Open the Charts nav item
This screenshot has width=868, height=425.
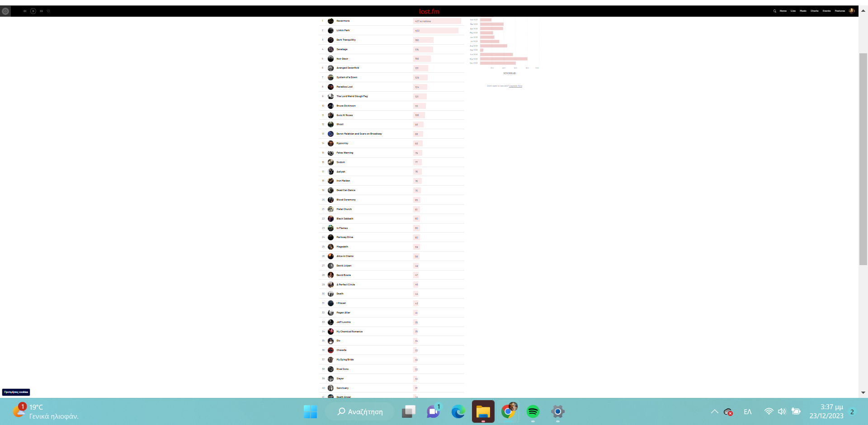tap(814, 11)
